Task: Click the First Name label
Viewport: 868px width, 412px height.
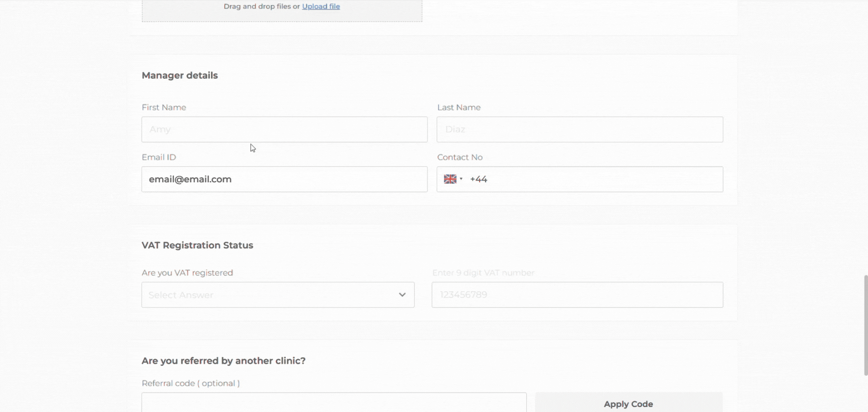Action: coord(164,108)
